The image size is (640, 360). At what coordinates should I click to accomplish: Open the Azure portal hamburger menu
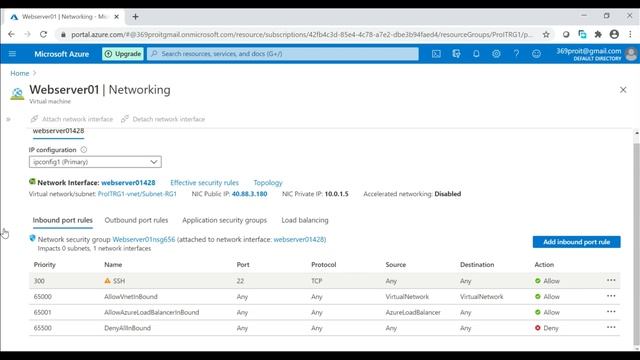(x=12, y=53)
